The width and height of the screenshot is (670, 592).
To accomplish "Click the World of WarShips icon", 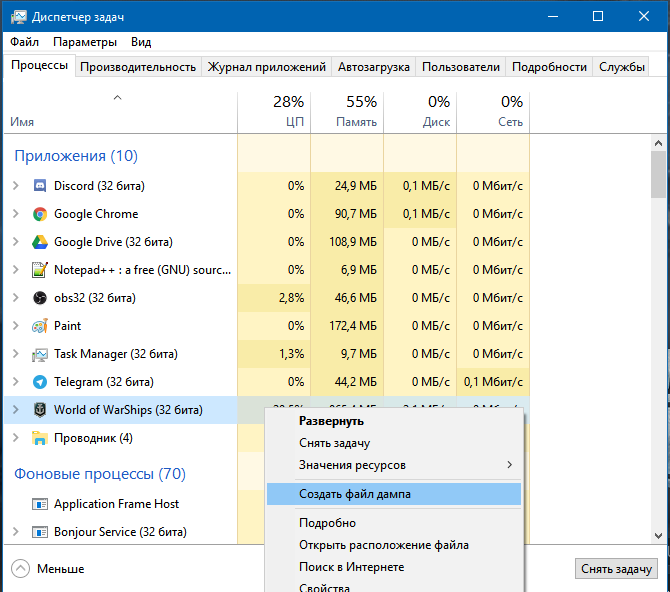I will (40, 410).
